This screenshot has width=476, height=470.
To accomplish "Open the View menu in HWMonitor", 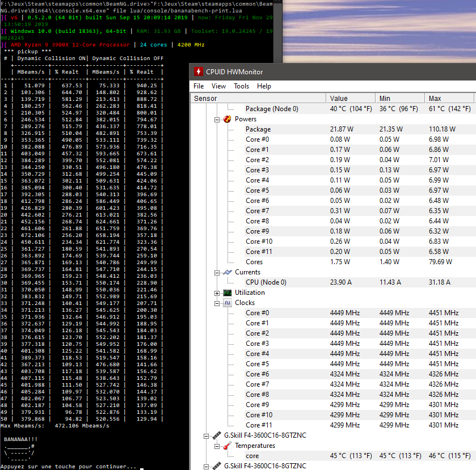I will click(x=218, y=86).
